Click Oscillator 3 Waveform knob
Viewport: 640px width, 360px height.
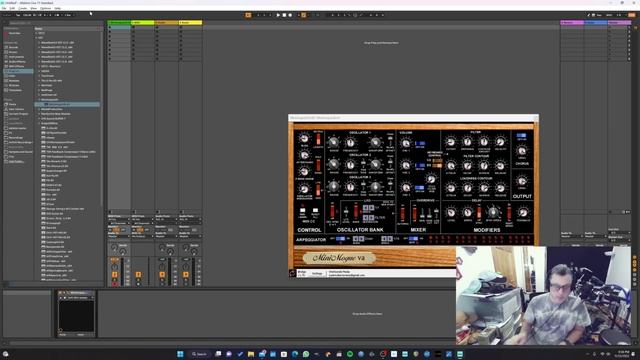(x=375, y=187)
